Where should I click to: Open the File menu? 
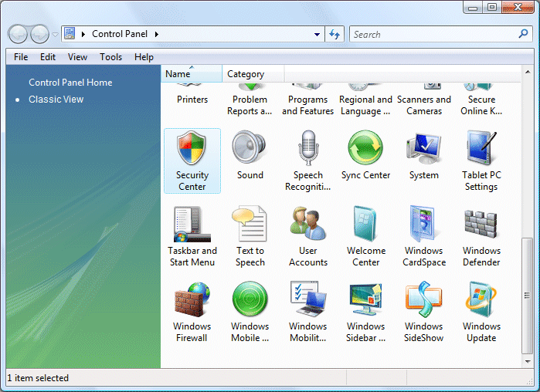[x=21, y=57]
